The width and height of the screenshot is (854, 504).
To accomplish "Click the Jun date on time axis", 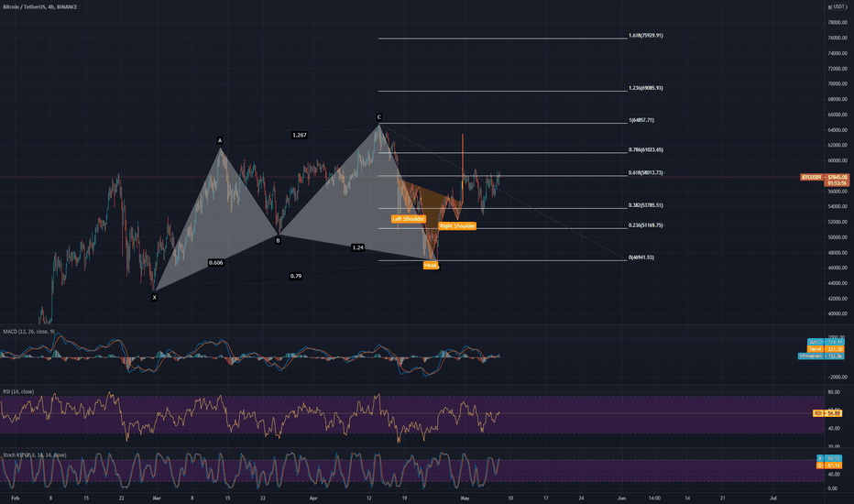I will pos(621,498).
